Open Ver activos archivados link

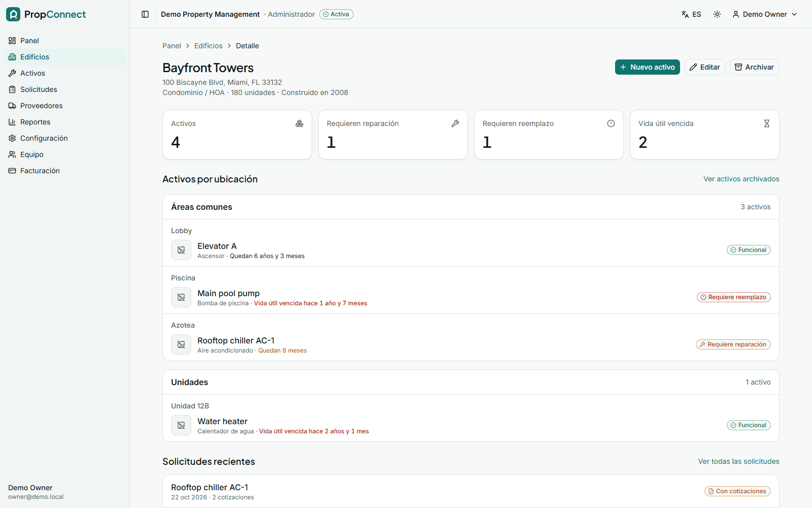pyautogui.click(x=741, y=179)
